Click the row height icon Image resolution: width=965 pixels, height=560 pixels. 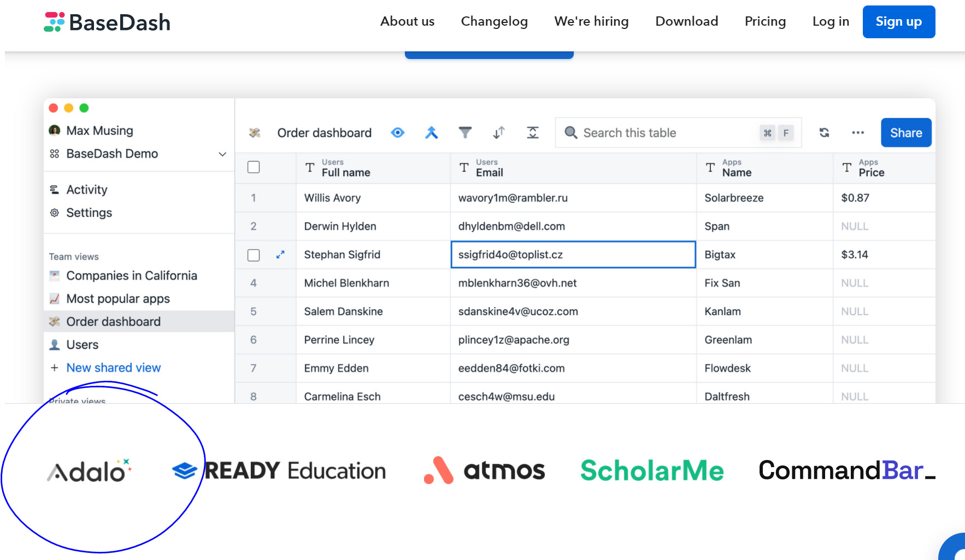[x=532, y=133]
